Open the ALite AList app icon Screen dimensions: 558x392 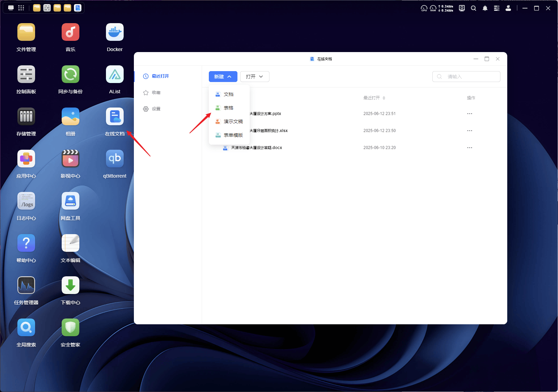click(114, 74)
